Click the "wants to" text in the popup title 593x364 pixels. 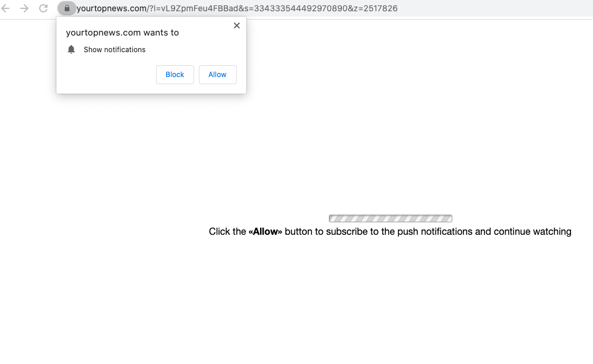161,33
